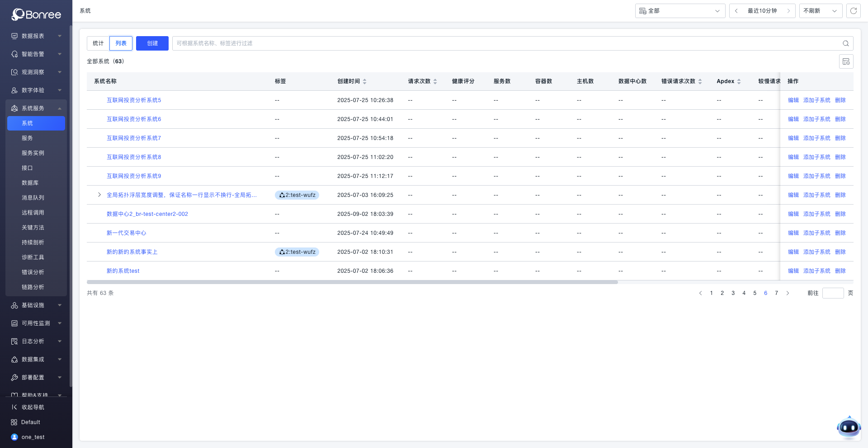
Task: Click the robot assistant icon
Action: coord(848,427)
